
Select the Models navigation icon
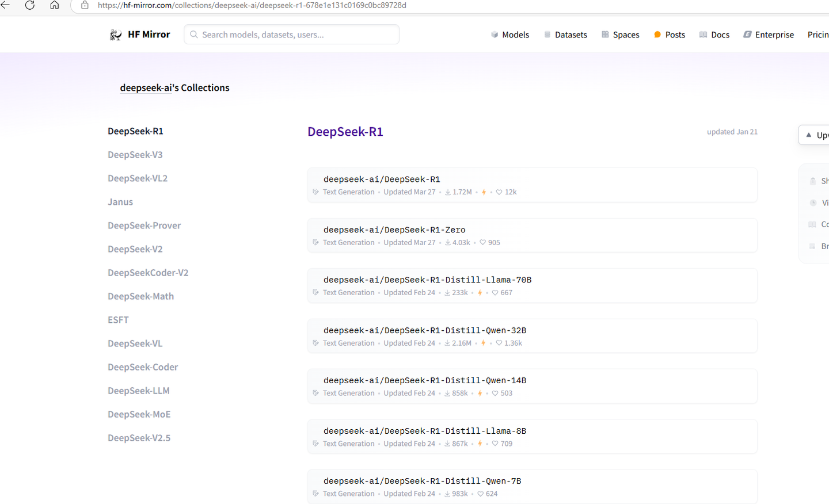coord(494,35)
